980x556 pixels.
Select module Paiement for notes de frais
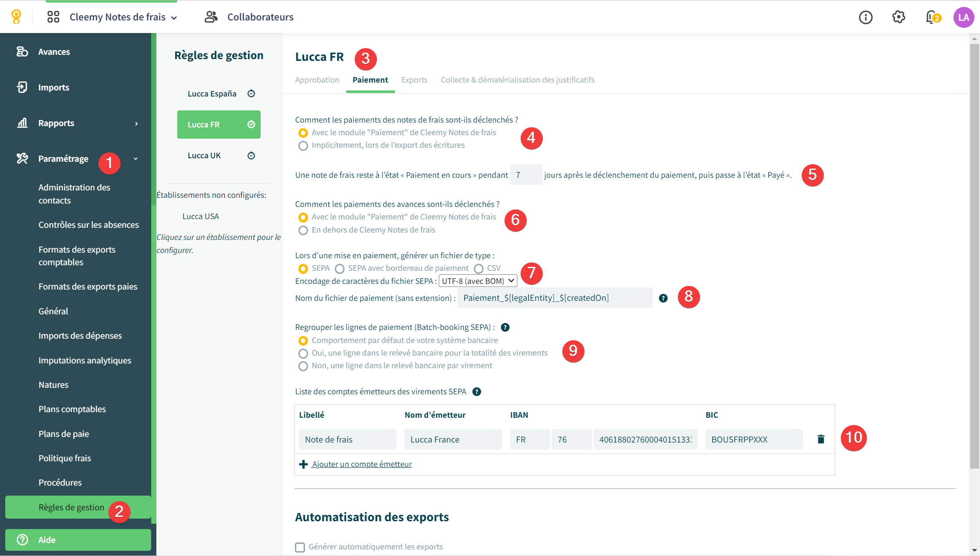303,133
